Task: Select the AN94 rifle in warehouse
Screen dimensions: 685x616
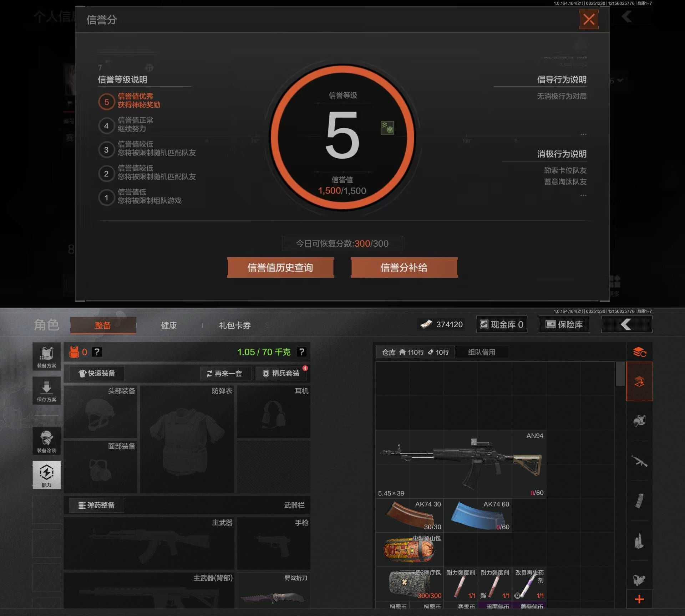Action: click(x=461, y=464)
